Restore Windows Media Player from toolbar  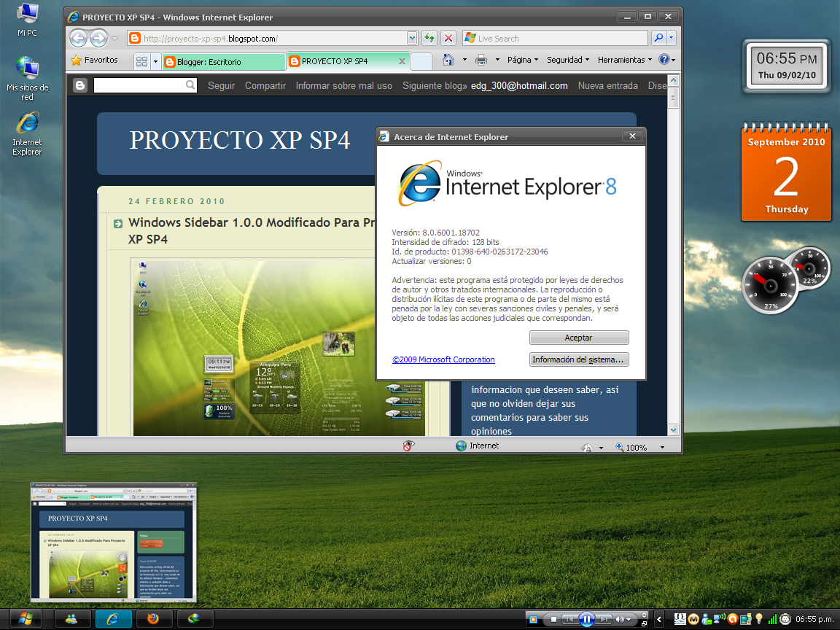[644, 623]
